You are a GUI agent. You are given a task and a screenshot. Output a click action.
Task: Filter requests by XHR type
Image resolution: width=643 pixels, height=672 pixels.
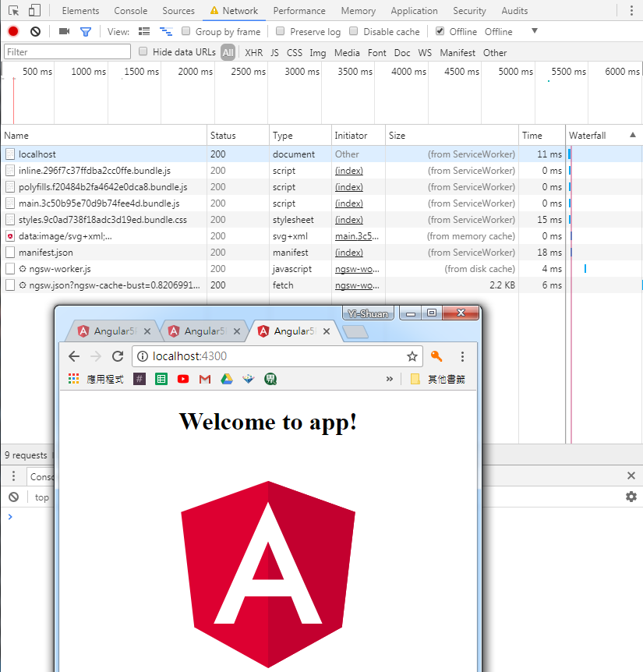click(x=254, y=53)
